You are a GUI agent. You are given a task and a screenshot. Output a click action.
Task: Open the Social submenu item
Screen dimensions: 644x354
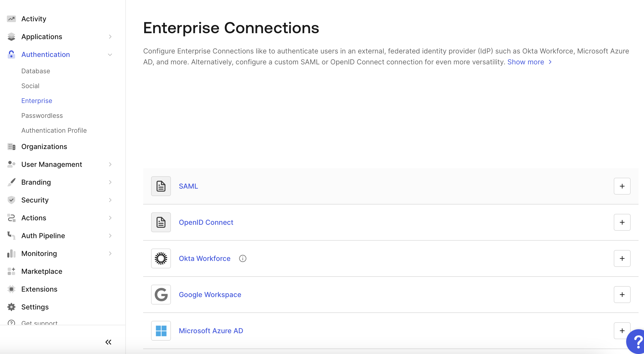pos(30,86)
